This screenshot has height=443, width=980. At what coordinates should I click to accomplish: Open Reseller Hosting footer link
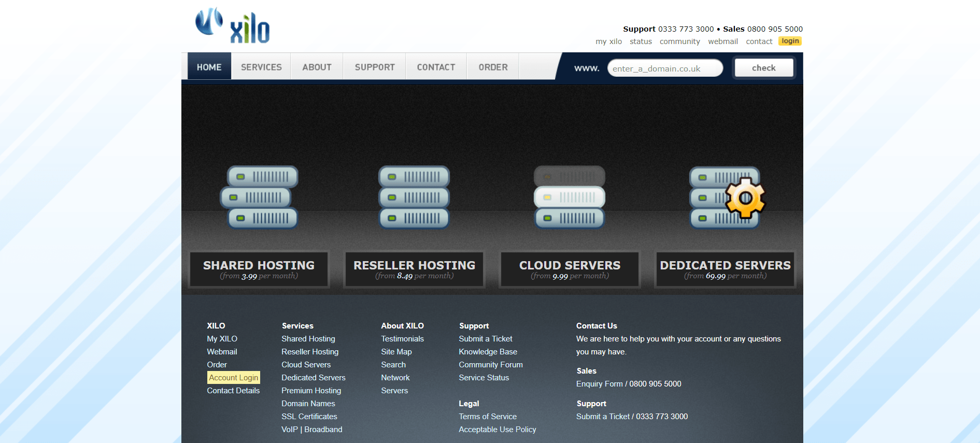point(310,352)
